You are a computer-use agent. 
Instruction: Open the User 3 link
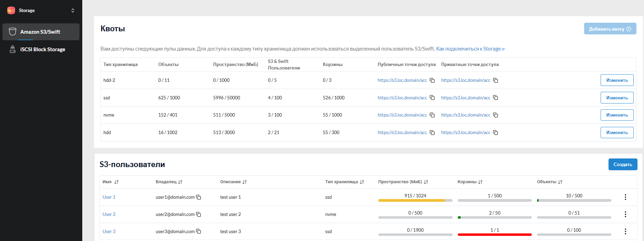[109, 231]
